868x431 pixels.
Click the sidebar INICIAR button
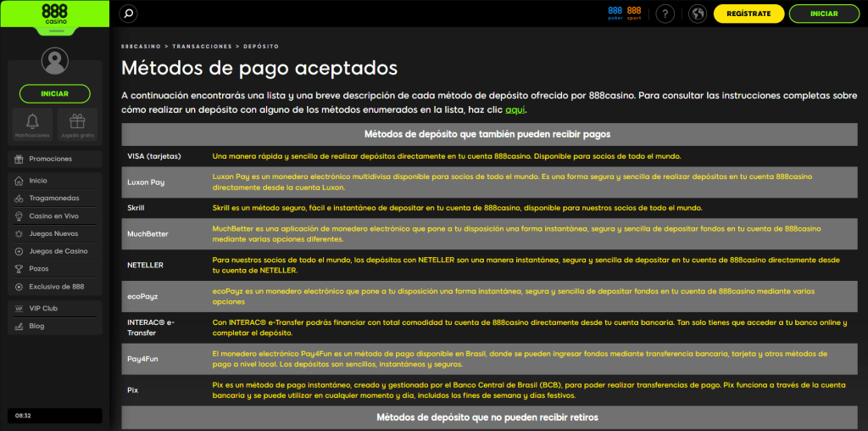tap(55, 93)
